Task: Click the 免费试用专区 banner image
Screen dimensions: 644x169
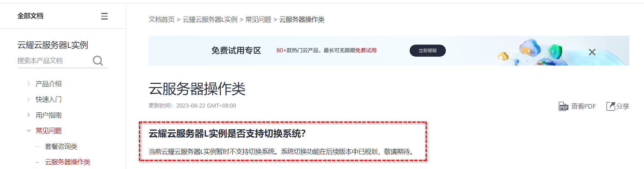Action: pyautogui.click(x=389, y=50)
